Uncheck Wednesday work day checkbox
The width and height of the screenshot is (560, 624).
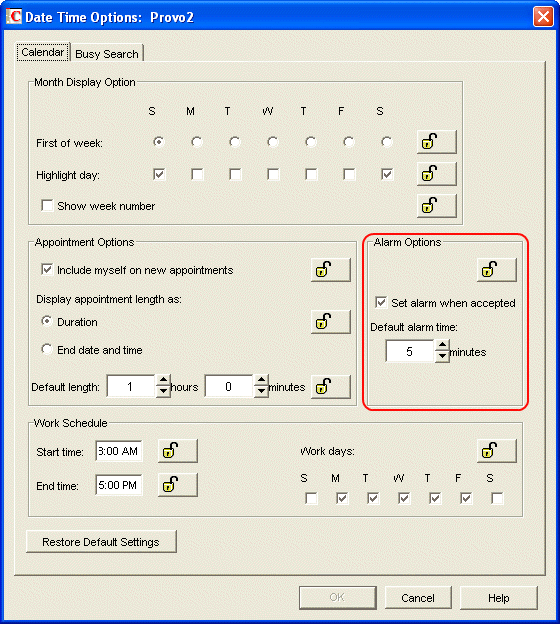404,498
